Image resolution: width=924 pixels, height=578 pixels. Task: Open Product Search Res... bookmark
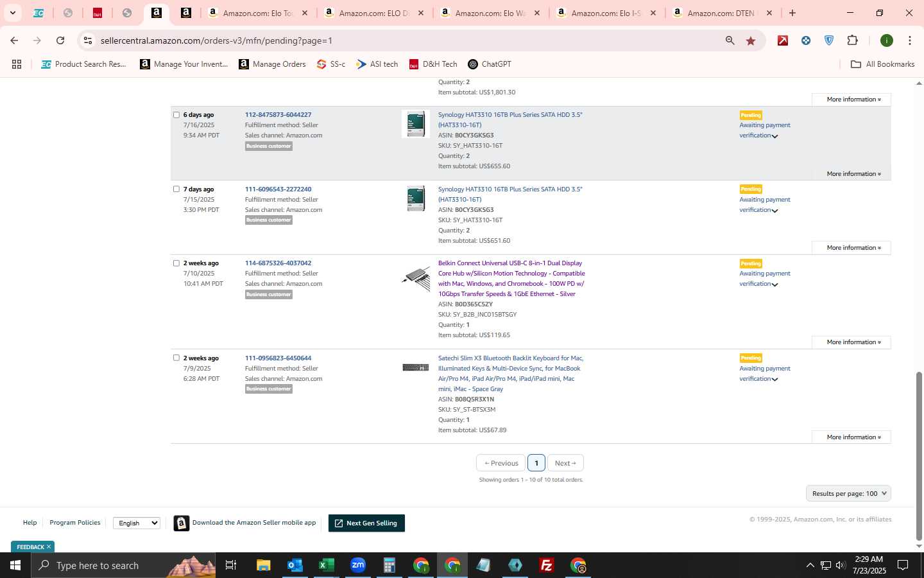(84, 64)
